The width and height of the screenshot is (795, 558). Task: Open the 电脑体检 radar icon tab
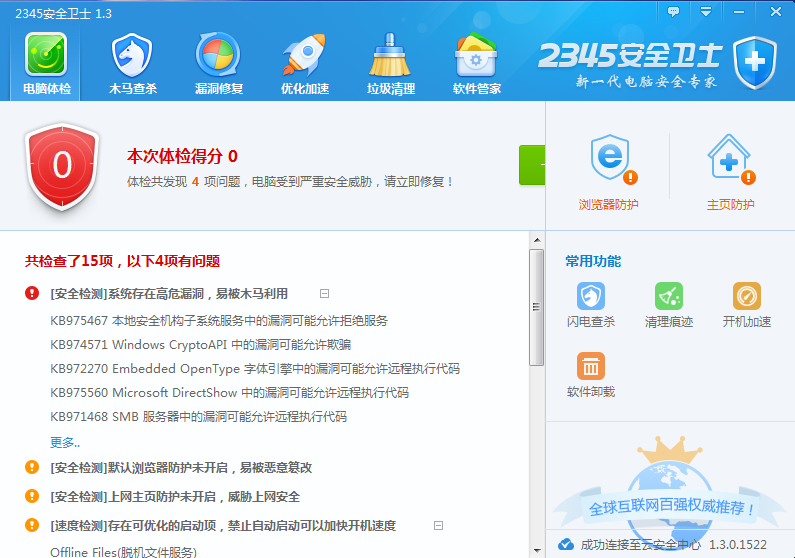click(46, 54)
